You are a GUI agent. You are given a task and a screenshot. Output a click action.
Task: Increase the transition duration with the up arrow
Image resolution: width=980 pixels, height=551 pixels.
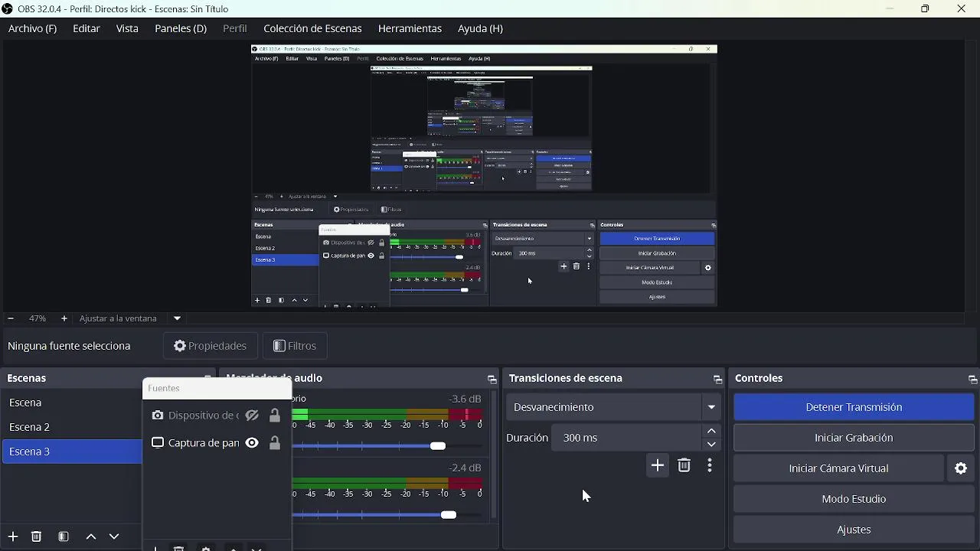711,432
